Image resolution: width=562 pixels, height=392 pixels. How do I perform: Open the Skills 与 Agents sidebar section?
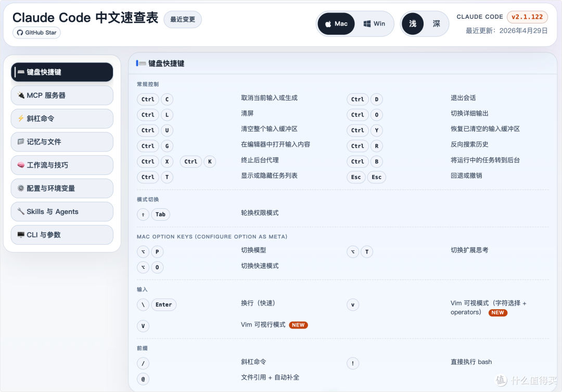(62, 211)
